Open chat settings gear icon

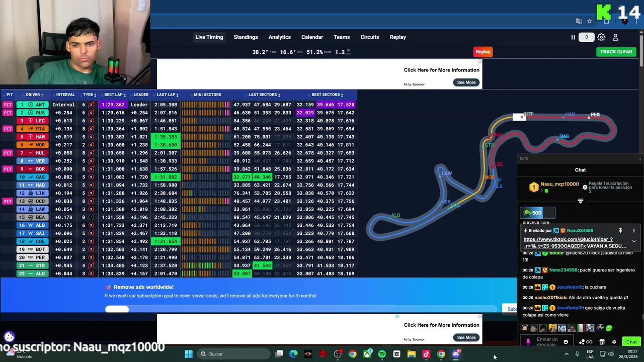click(614, 342)
